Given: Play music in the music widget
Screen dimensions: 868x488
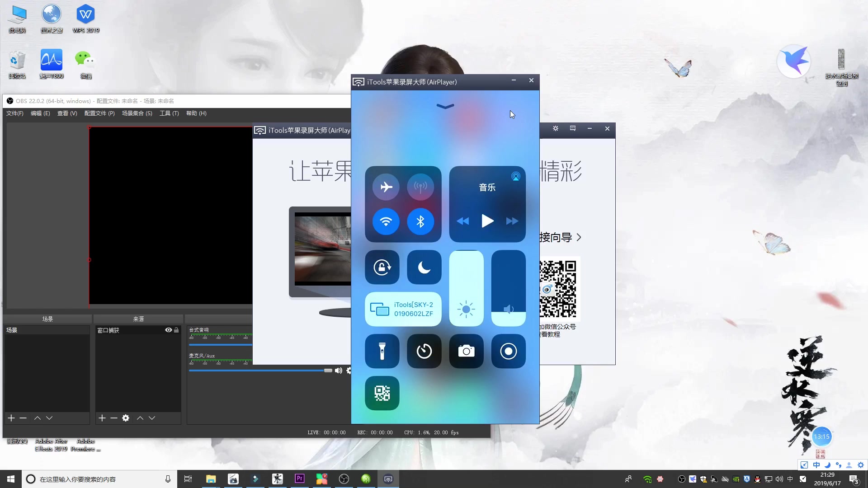Looking at the screenshot, I should coord(487,221).
